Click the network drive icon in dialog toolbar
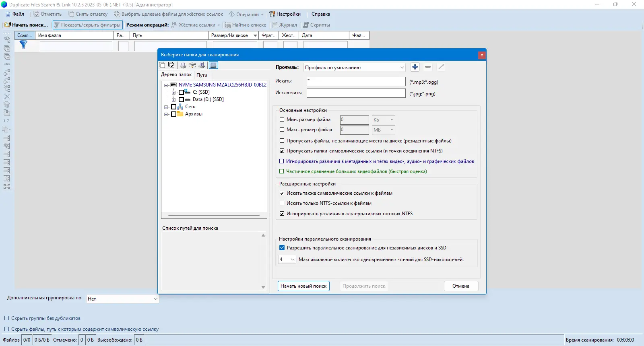644x346 pixels. click(192, 65)
